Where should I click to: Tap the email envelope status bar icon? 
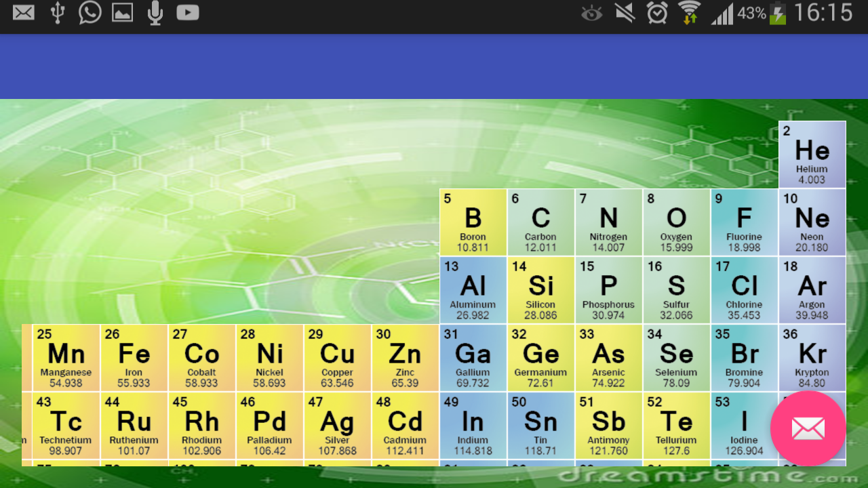[24, 13]
